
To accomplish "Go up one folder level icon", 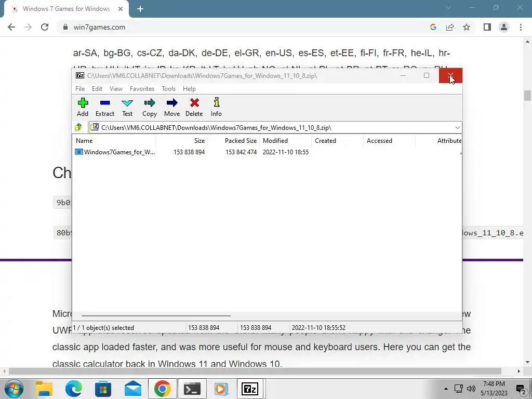I will (x=78, y=127).
